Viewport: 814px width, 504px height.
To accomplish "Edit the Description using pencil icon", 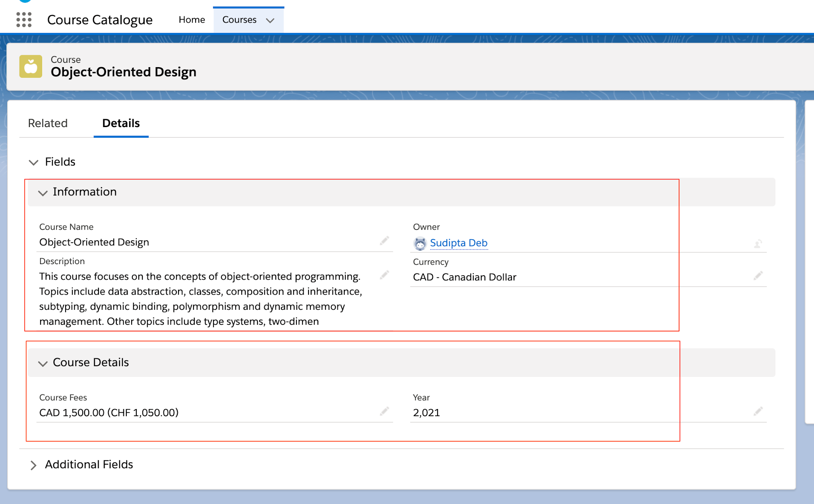I will 384,275.
